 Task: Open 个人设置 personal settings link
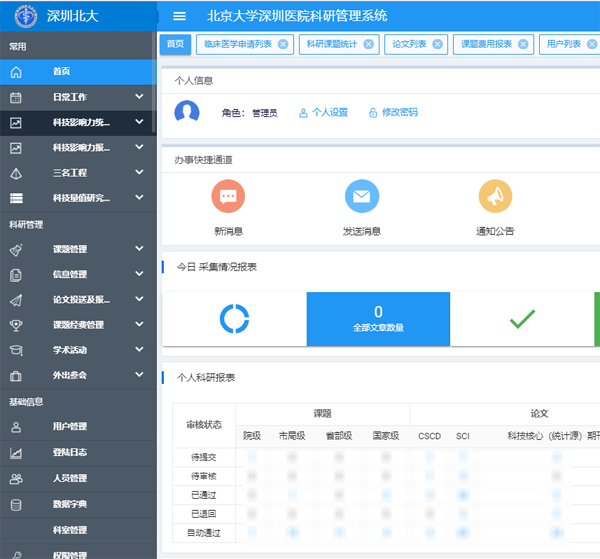tap(323, 113)
